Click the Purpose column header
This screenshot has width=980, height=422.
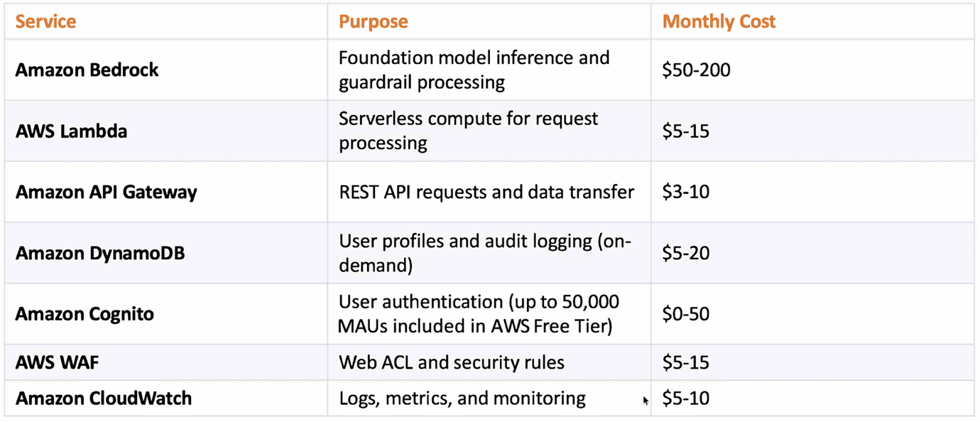tap(373, 21)
